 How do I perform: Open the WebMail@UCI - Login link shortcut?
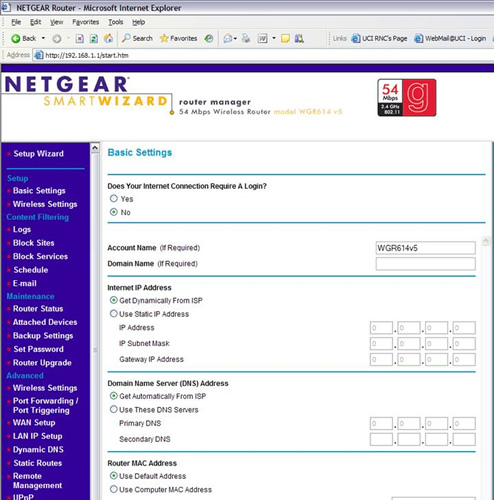click(x=450, y=39)
